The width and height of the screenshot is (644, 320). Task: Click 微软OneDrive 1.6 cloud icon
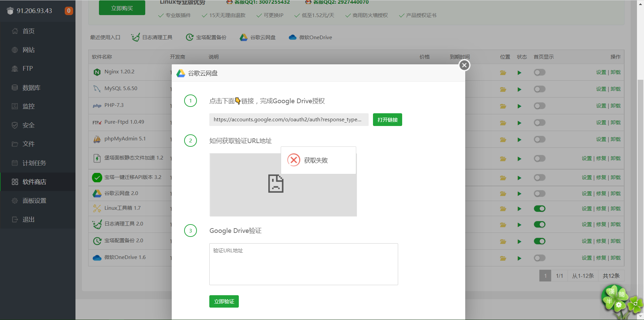[97, 258]
